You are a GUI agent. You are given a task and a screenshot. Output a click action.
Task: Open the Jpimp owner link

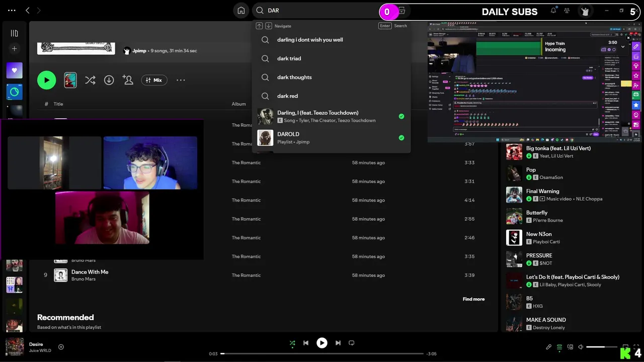click(139, 51)
